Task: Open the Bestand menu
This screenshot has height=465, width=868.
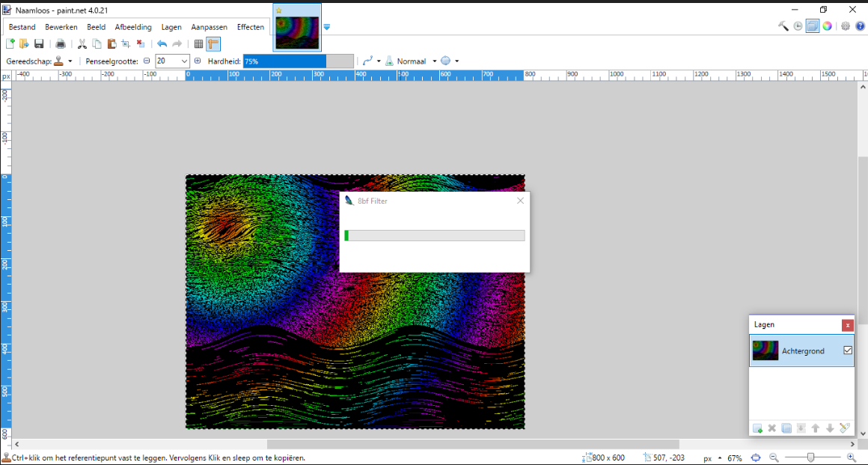Action: click(22, 27)
